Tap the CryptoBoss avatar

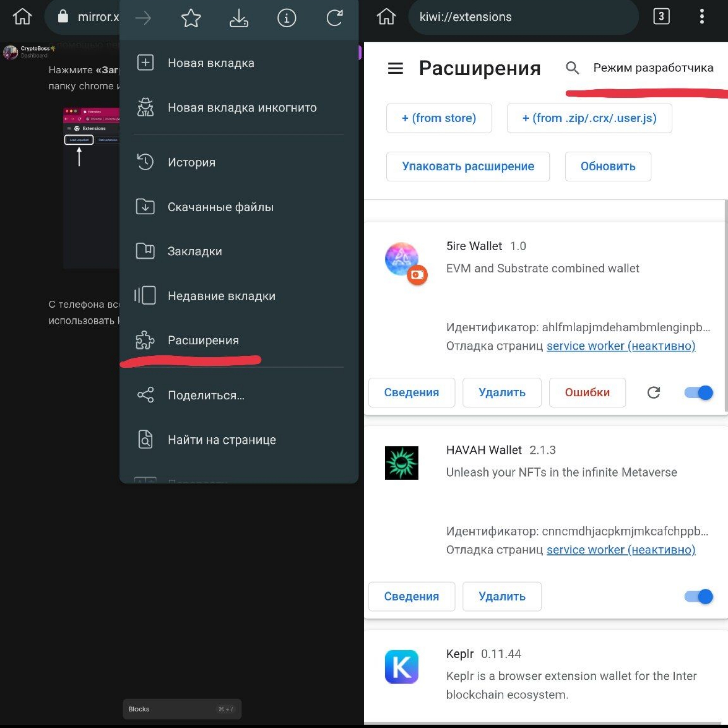tap(10, 52)
